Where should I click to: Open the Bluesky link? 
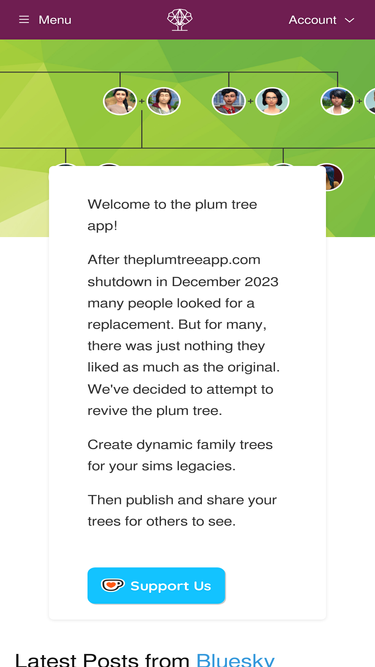coord(235,659)
